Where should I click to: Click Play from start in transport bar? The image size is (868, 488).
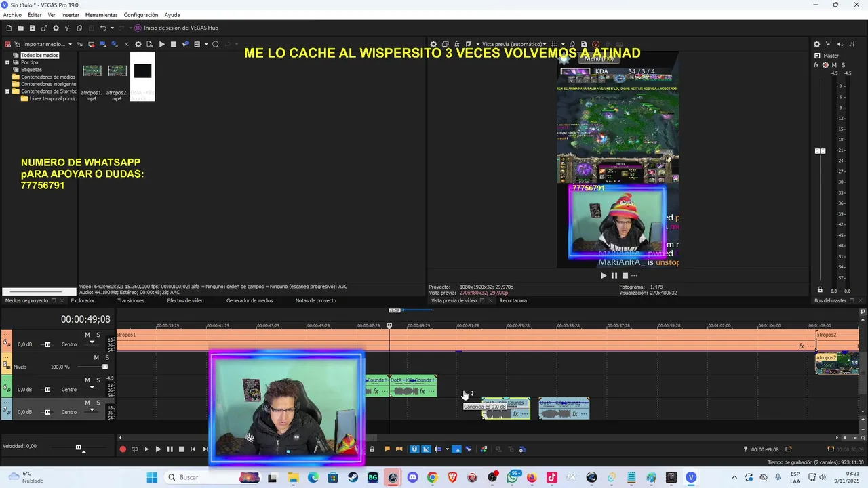click(146, 449)
